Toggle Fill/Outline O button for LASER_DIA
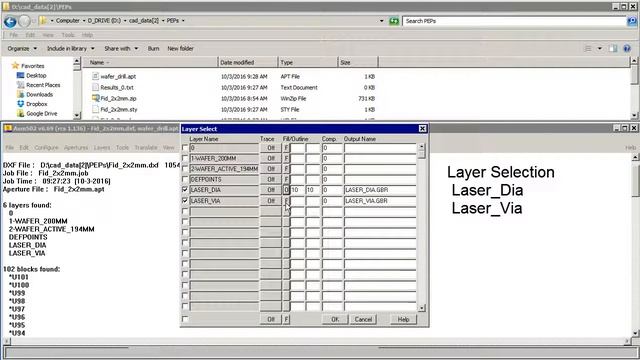This screenshot has width=640, height=360. click(286, 190)
